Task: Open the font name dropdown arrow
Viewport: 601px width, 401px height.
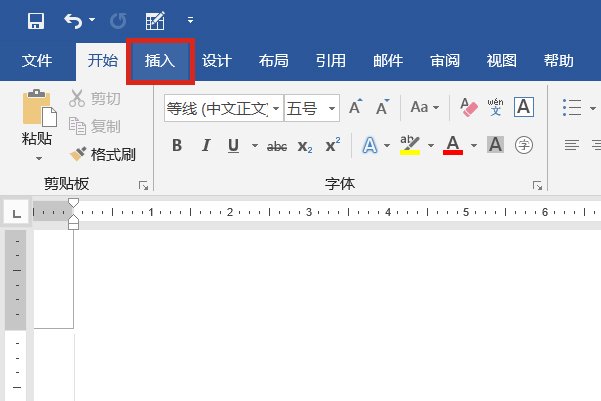Action: 276,108
